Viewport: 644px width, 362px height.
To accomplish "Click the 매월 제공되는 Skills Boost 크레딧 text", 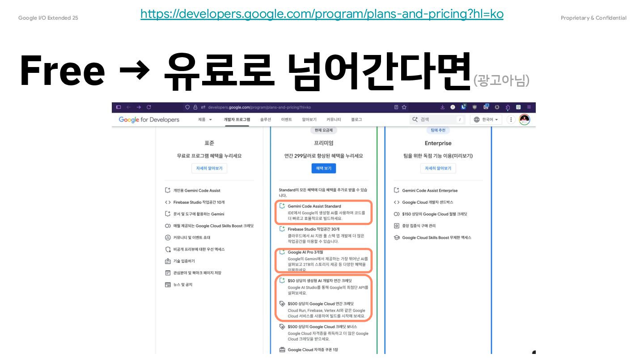I will (x=213, y=226).
